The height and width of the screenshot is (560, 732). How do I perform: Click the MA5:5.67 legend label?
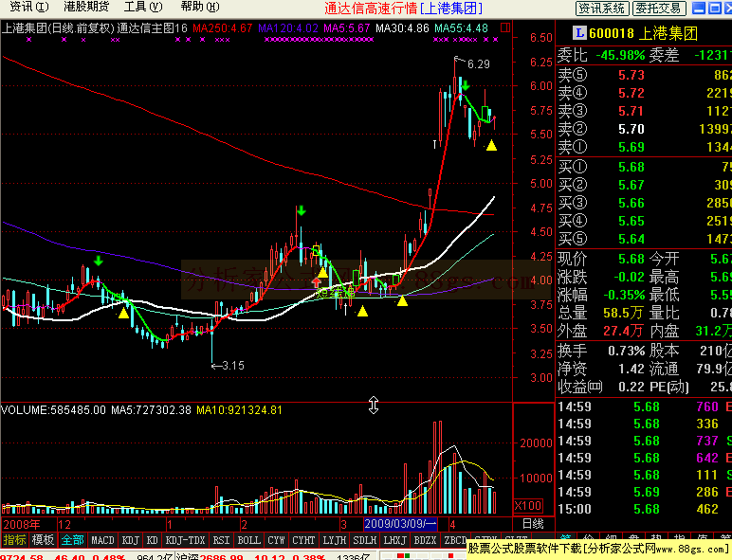coord(347,28)
